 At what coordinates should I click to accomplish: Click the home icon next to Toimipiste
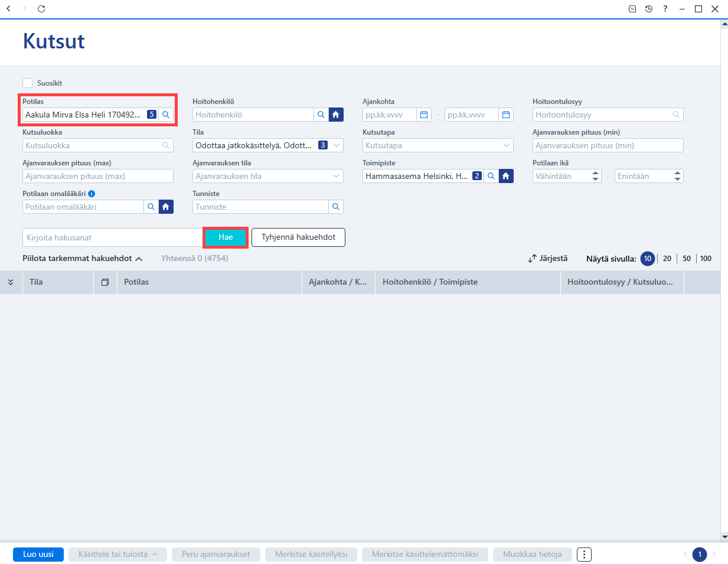506,176
